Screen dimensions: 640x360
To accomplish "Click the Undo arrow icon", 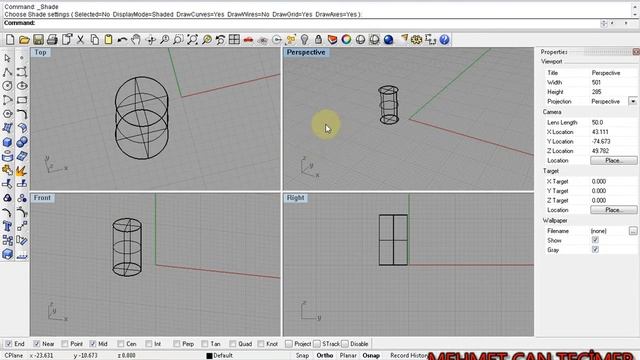I will (122, 40).
